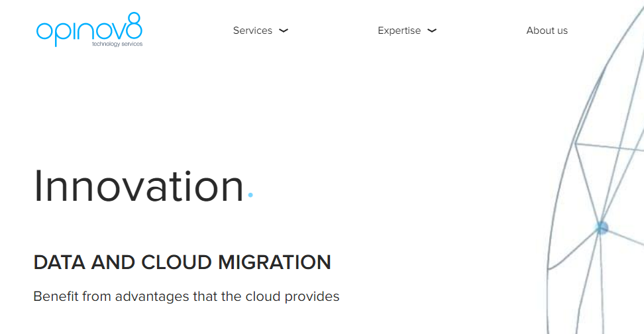Image resolution: width=644 pixels, height=334 pixels.
Task: Click the opinov8 technology services logo
Action: click(x=89, y=30)
